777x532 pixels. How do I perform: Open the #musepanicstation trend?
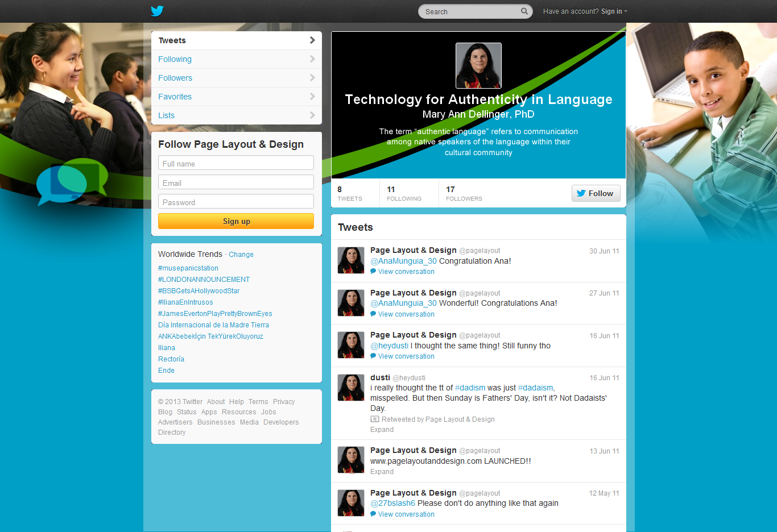coord(188,268)
